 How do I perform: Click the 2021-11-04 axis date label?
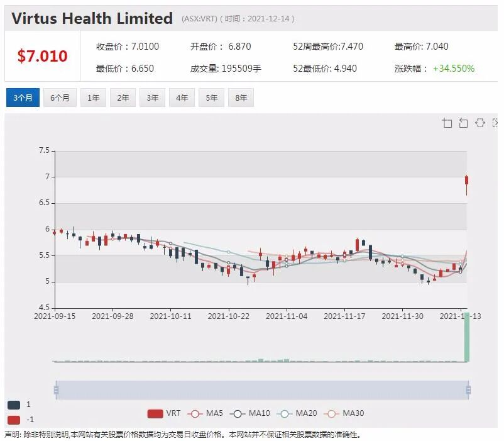287,316
